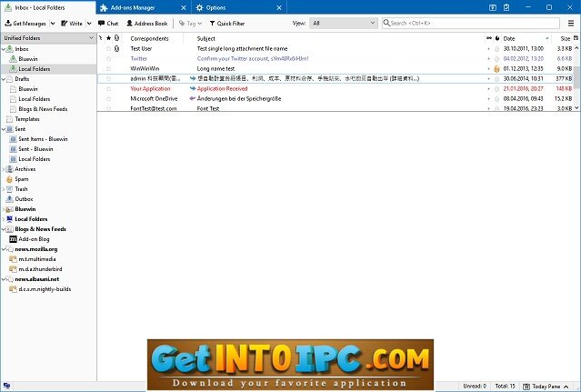Viewport: 581px width, 392px height.
Task: Sort by attachment column header
Action: point(116,38)
